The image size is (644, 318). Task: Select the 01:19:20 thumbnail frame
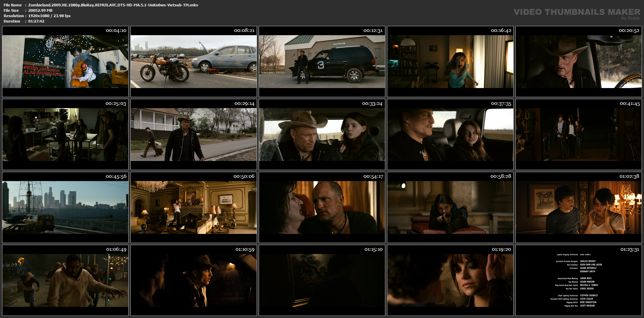tap(450, 280)
